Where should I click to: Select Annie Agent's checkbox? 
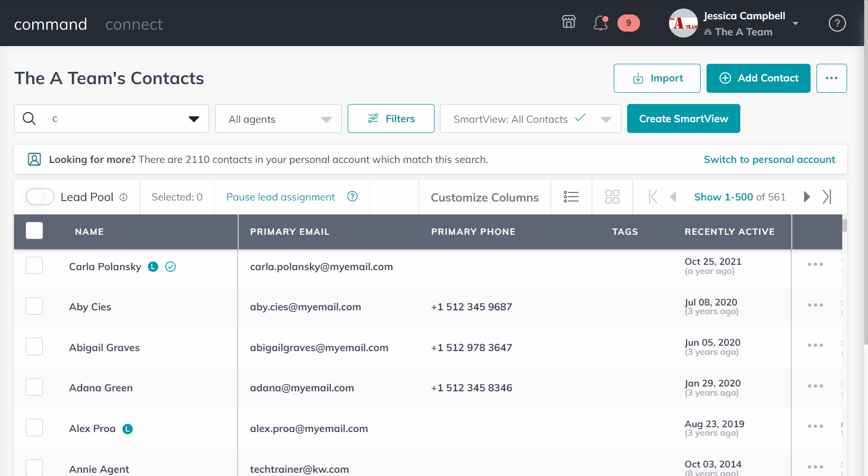[x=34, y=467]
